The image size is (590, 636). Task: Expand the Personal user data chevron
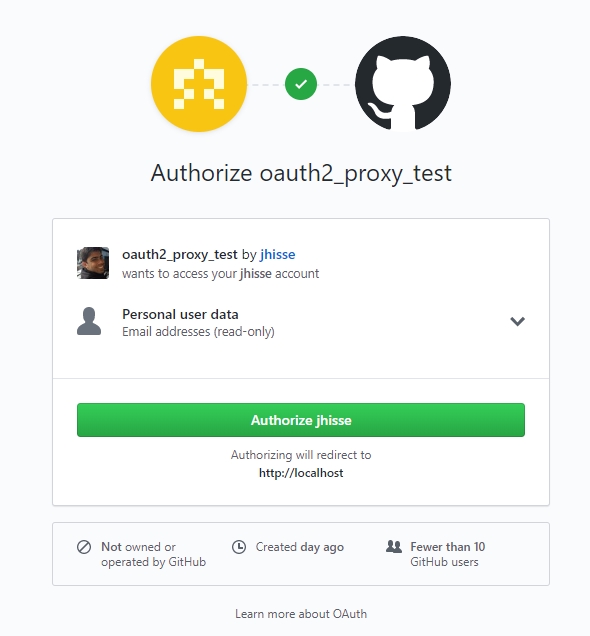pos(517,321)
